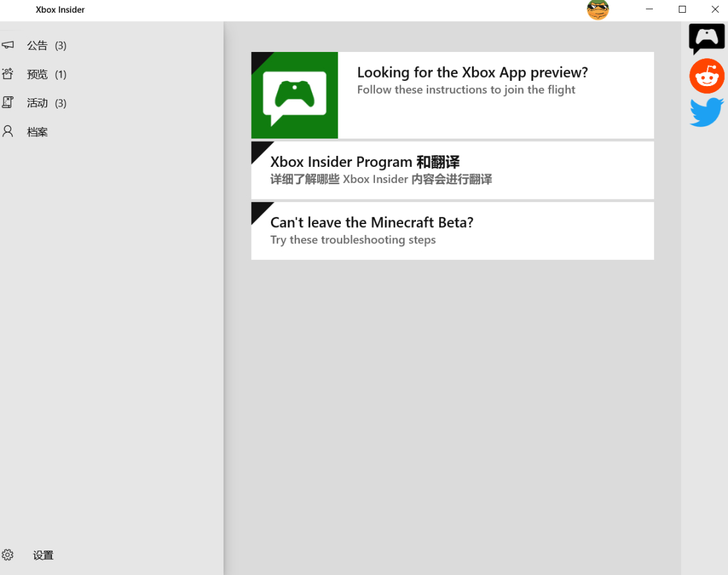Open the Reddit community icon
The width and height of the screenshot is (728, 575).
pyautogui.click(x=707, y=76)
